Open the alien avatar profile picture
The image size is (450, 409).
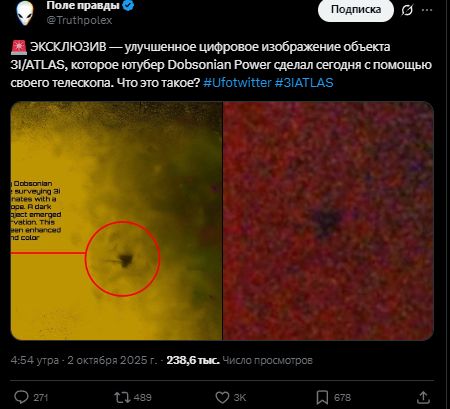point(25,13)
